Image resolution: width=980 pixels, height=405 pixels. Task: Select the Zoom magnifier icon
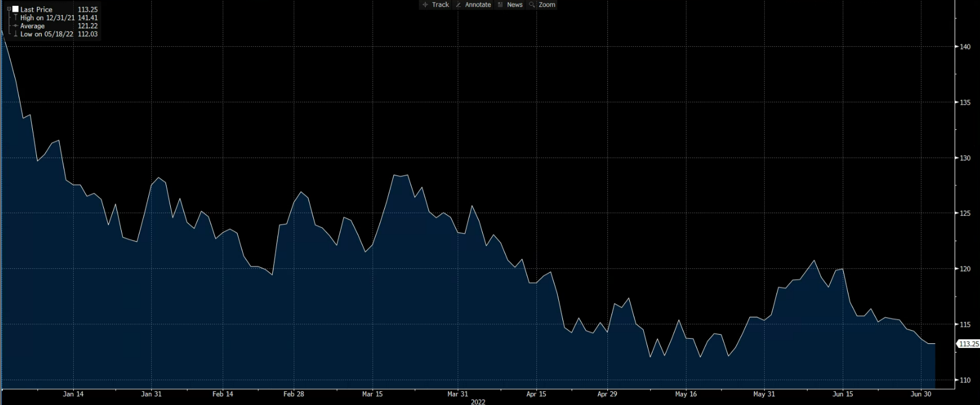point(532,5)
